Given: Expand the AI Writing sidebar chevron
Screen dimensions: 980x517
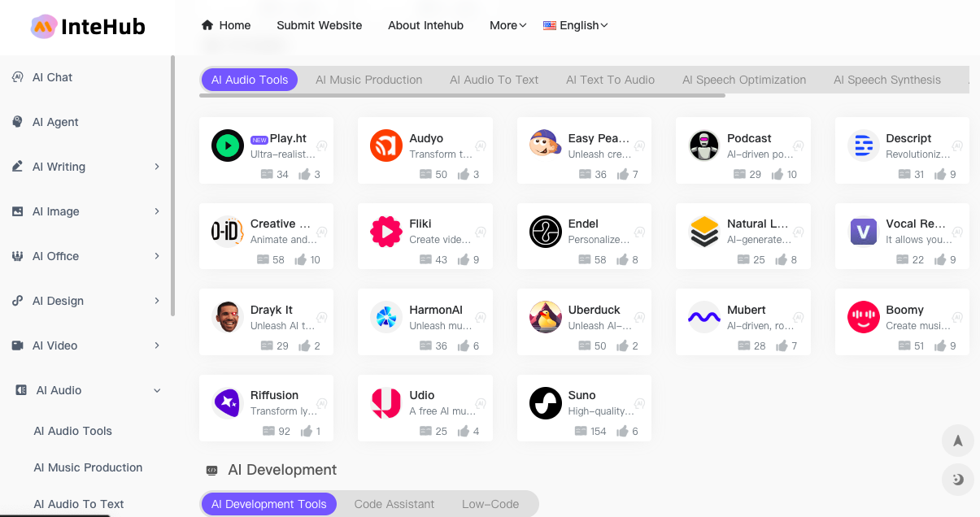Looking at the screenshot, I should [157, 167].
